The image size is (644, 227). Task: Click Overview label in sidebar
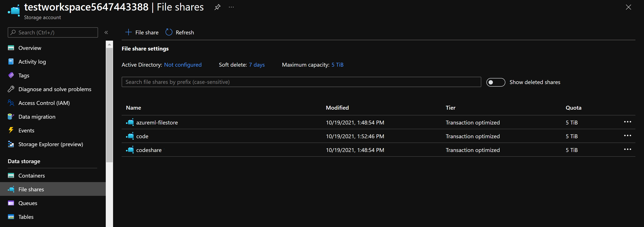coord(30,48)
